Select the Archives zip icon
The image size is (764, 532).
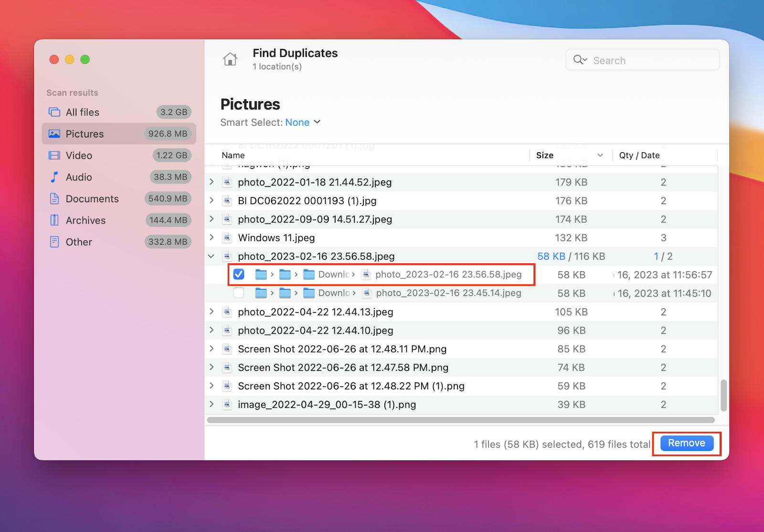pyautogui.click(x=54, y=220)
